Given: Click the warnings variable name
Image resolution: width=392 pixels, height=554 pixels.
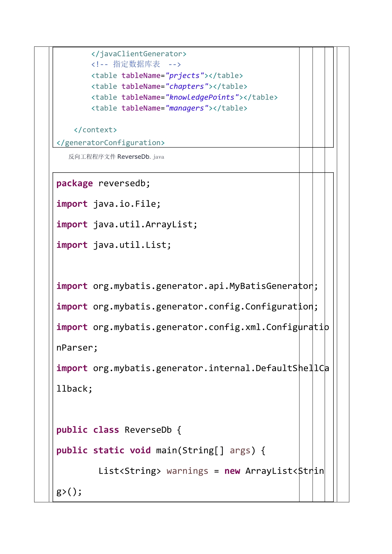Looking at the screenshot, I should [x=187, y=471].
